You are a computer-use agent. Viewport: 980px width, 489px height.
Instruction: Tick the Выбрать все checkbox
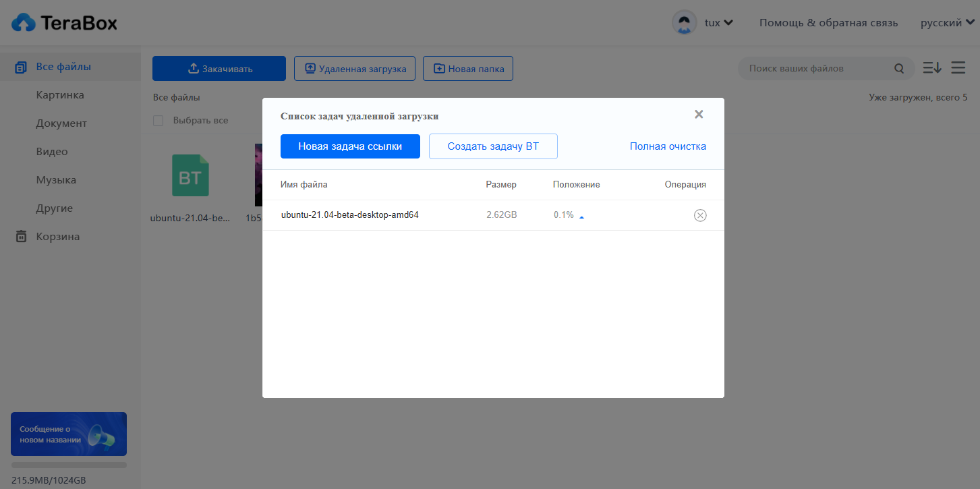click(158, 121)
